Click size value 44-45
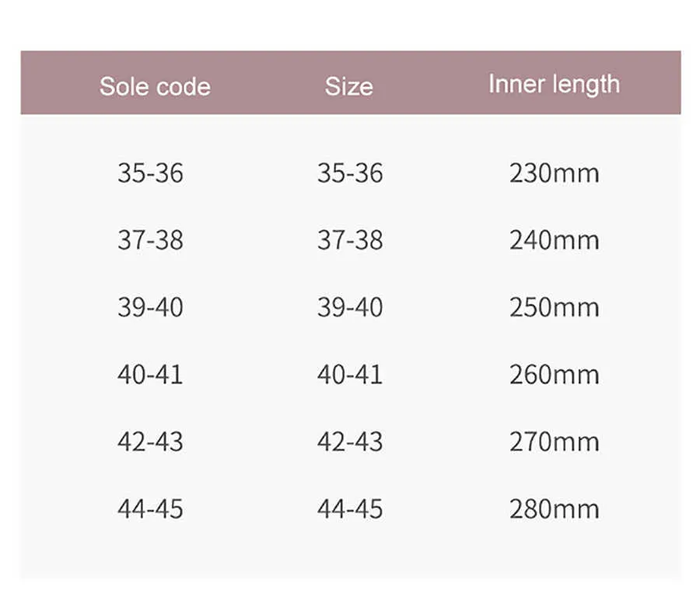Image resolution: width=700 pixels, height=601 pixels. (350, 509)
